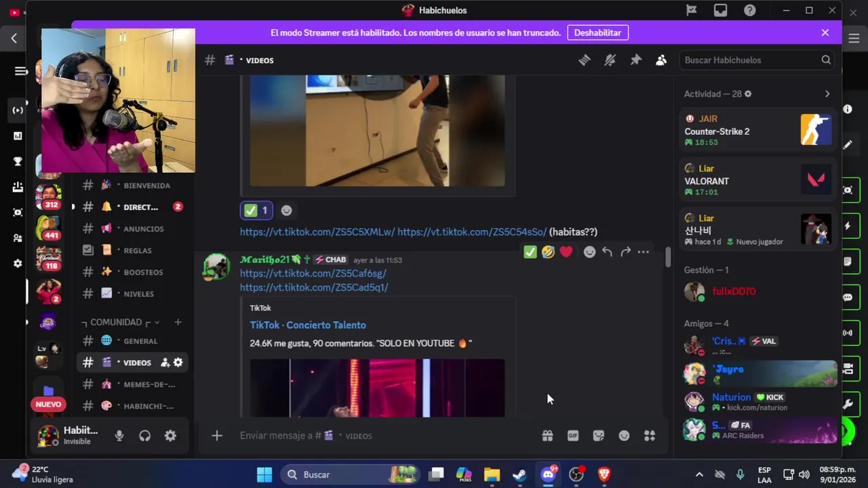Create channel plus in COMUNIDAD category
Viewport: 868px width, 488px height.
click(178, 322)
